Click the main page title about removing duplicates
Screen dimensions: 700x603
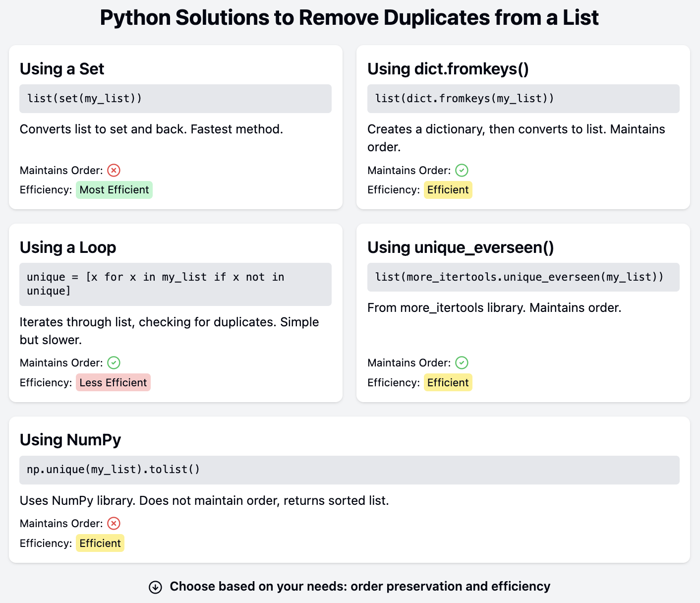[350, 18]
